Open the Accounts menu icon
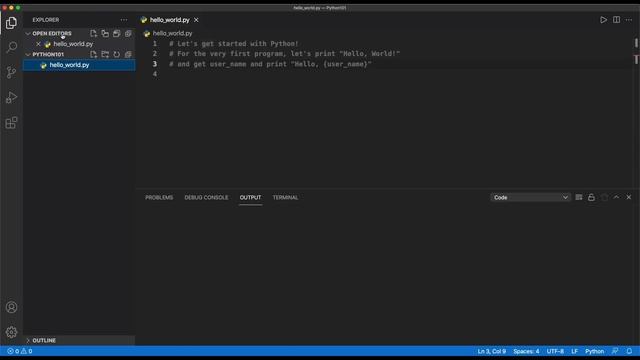This screenshot has width=640, height=360. 11,307
